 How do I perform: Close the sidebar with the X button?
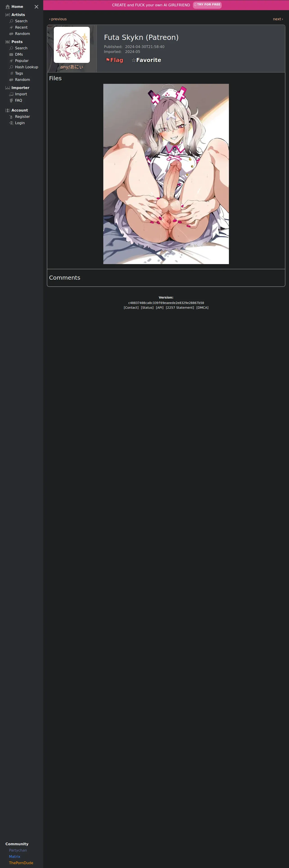36,7
